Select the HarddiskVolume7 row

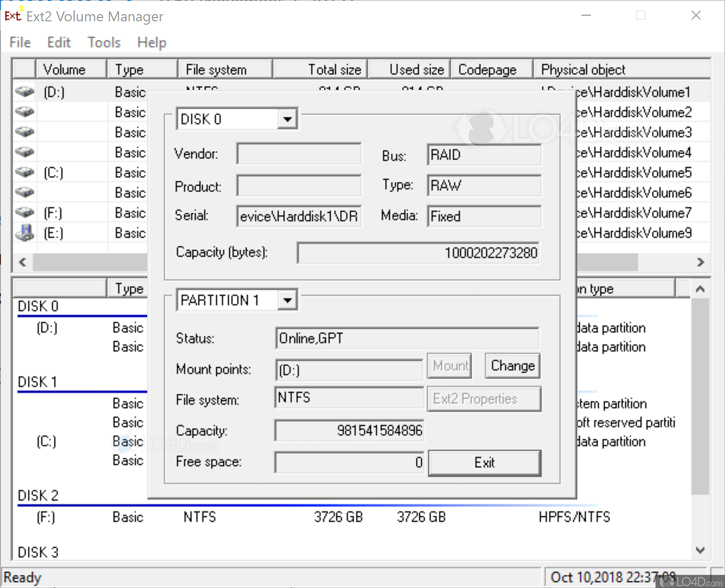tap(361, 213)
